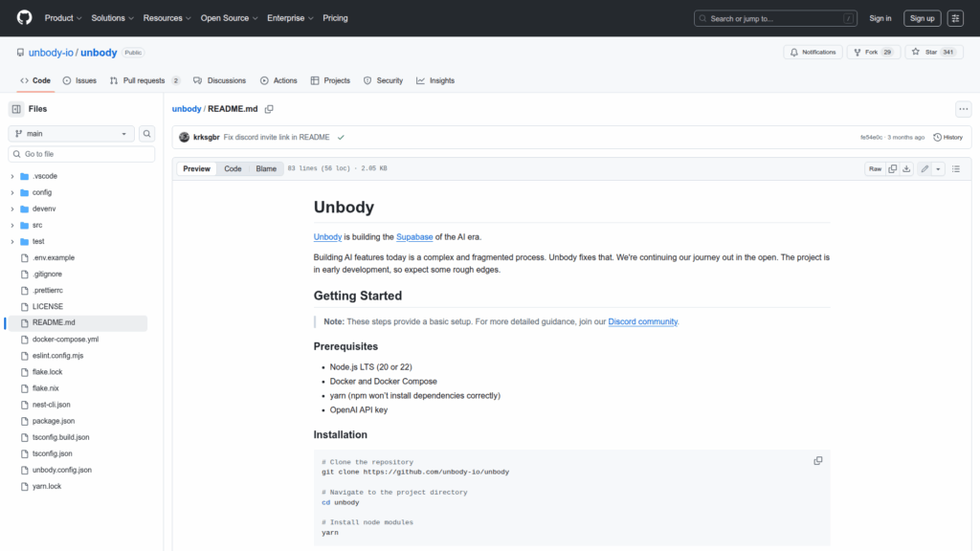Switch to the Code view toggle

pos(233,168)
